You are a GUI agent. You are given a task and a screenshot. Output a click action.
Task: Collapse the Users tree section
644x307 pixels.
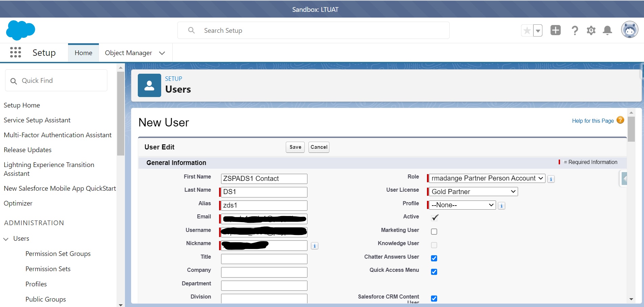point(6,239)
